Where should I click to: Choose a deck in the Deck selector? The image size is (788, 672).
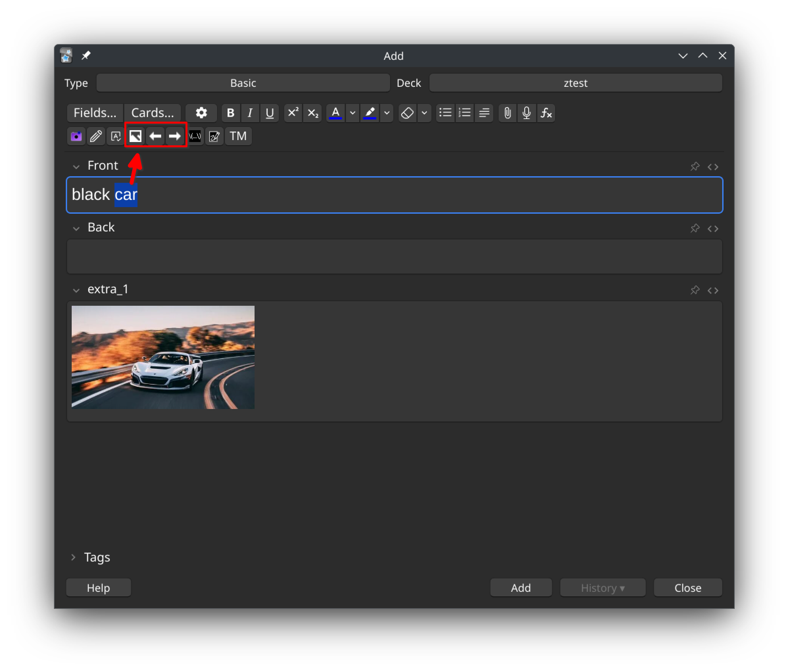coord(576,83)
